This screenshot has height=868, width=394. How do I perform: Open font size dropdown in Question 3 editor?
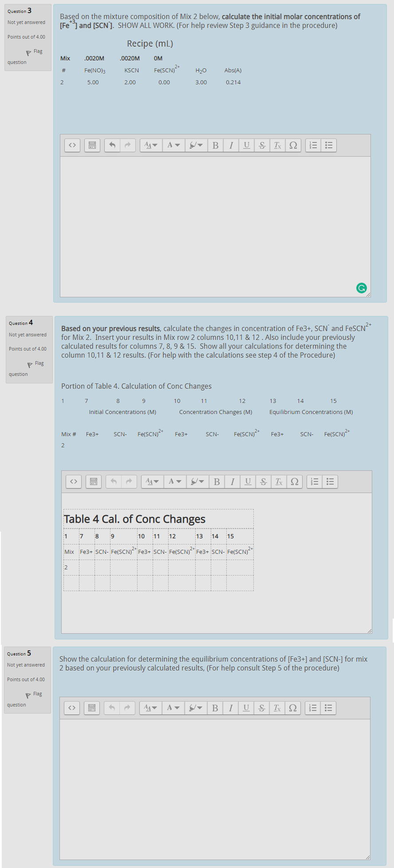(x=151, y=145)
